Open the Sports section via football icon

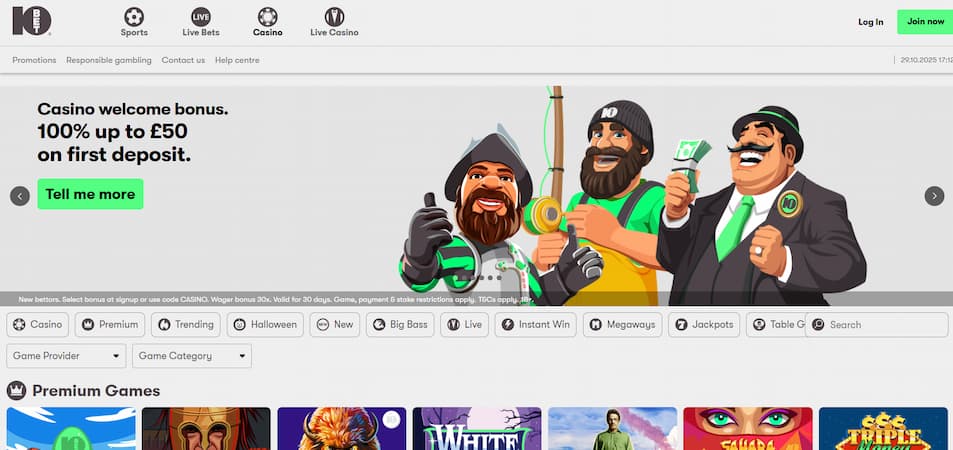coord(134,17)
